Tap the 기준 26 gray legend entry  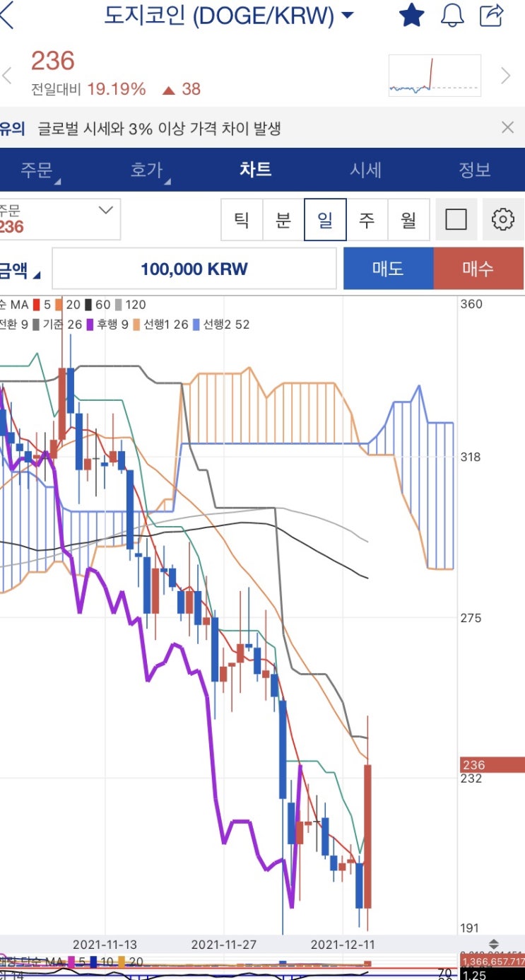tap(57, 325)
